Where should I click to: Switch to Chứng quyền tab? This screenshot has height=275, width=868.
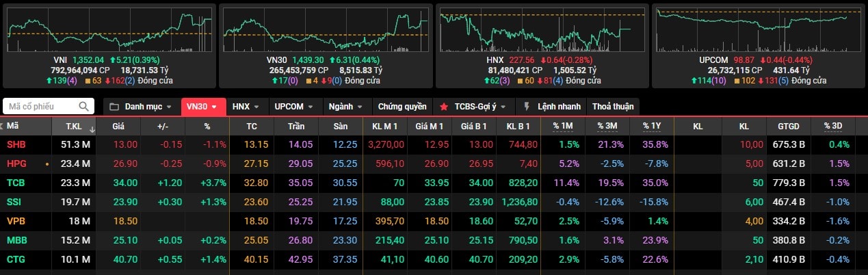(x=402, y=107)
